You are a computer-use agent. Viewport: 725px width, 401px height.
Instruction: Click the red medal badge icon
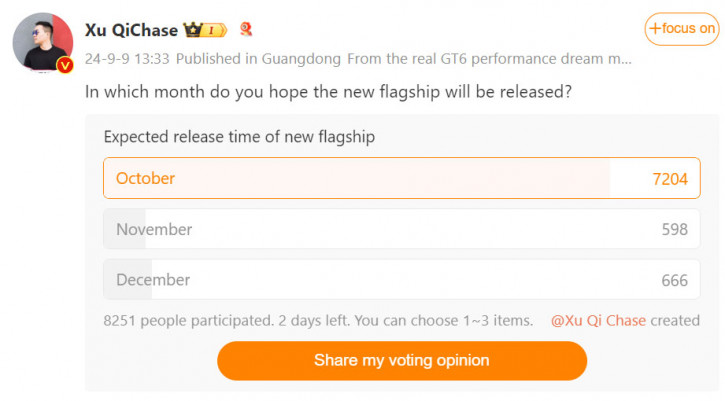coord(246,29)
